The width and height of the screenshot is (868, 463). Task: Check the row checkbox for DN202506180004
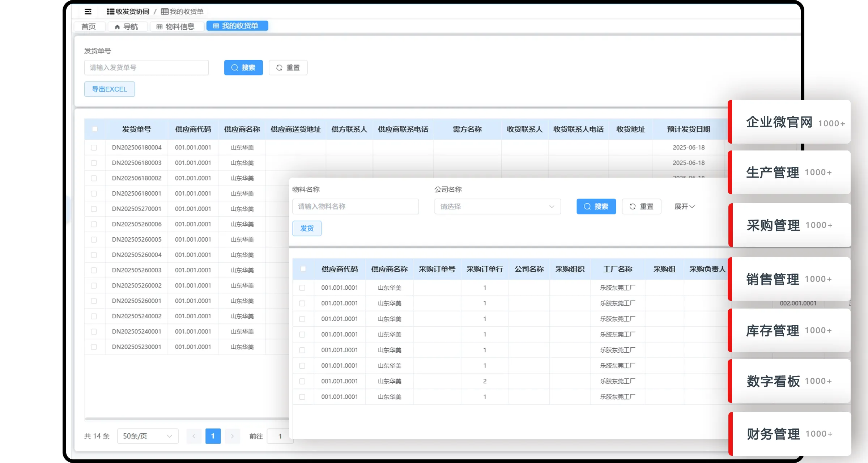[x=94, y=148]
